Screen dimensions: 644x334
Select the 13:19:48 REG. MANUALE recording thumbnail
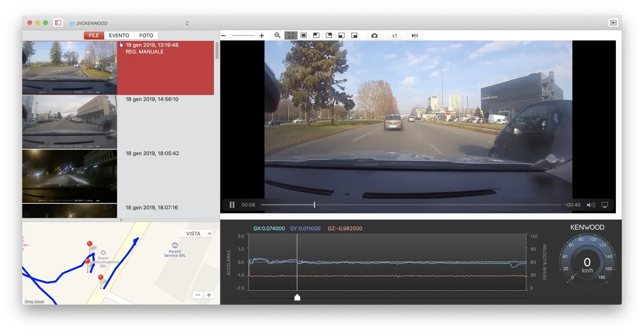70,68
